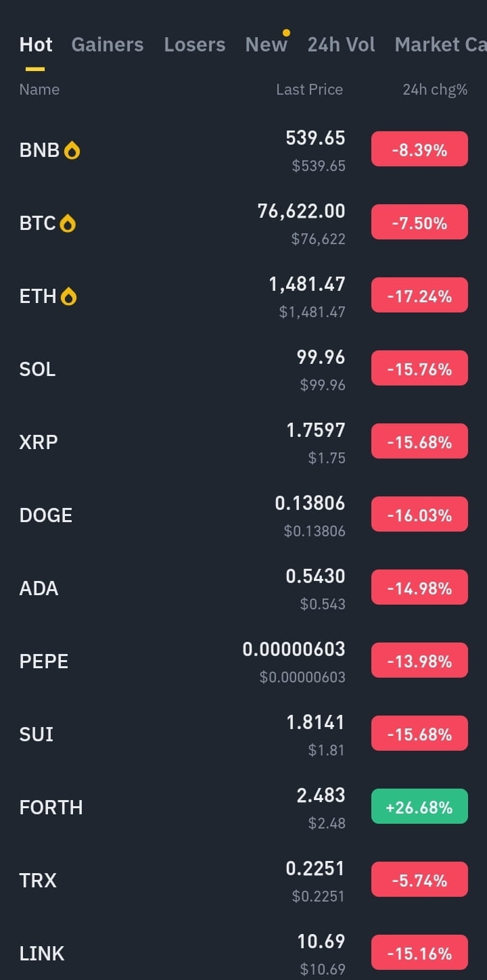The width and height of the screenshot is (487, 980).
Task: Sort by Last Price column header
Action: [309, 89]
